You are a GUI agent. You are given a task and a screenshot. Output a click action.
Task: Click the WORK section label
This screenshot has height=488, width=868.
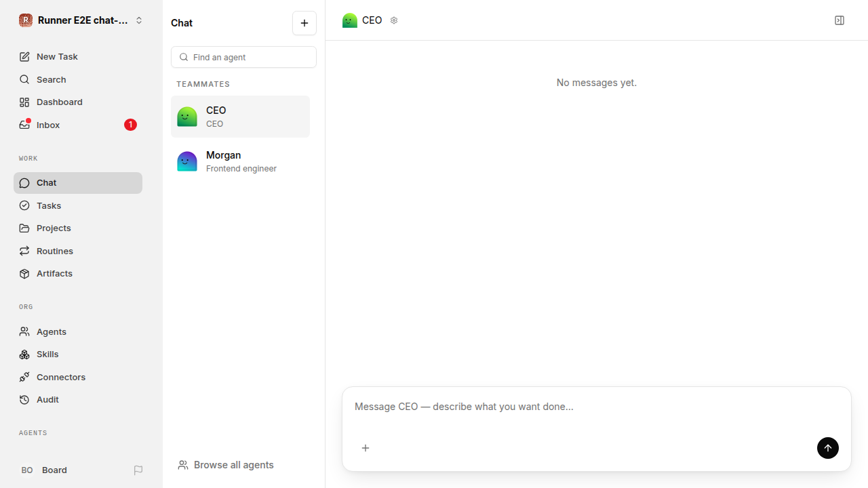coord(28,159)
